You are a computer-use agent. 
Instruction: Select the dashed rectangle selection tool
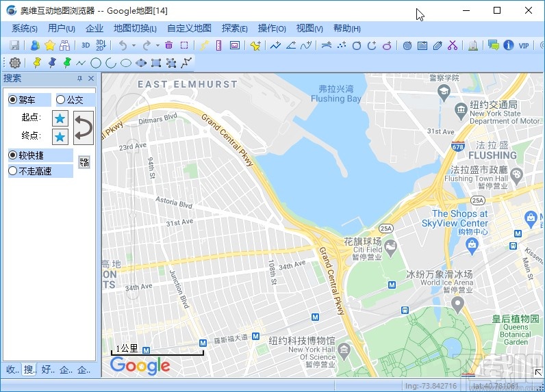184,45
